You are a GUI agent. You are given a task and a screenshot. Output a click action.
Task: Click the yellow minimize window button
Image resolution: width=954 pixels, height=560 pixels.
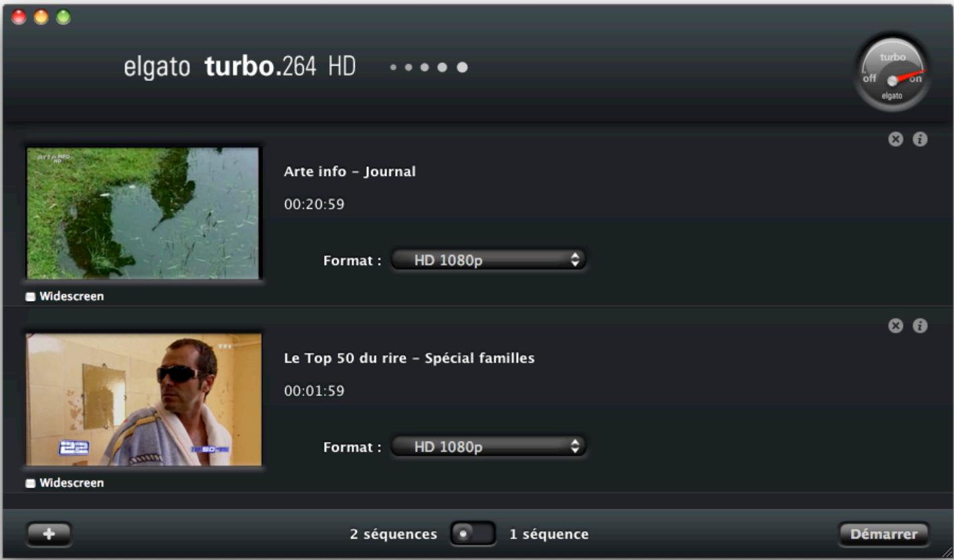click(42, 17)
